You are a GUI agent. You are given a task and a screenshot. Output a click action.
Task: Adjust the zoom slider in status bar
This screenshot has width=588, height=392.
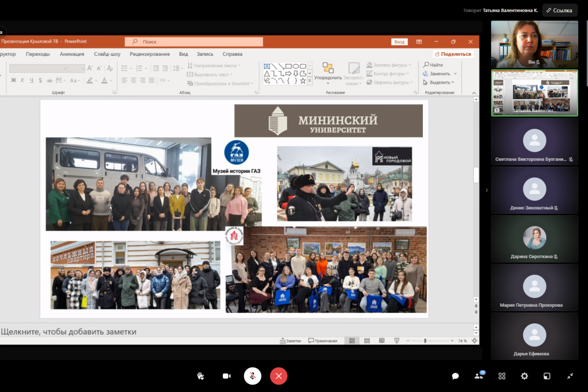425,341
